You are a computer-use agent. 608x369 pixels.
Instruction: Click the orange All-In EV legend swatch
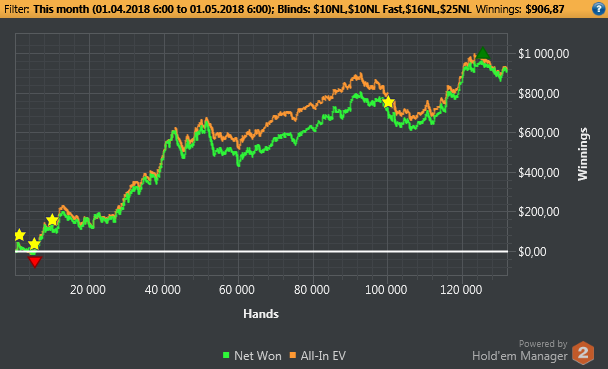[293, 355]
